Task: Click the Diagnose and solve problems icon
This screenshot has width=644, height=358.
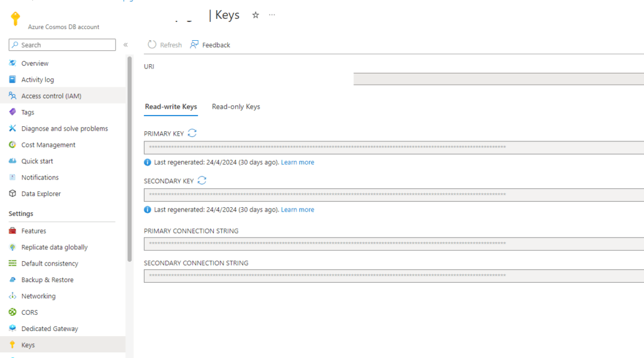Action: pos(13,128)
